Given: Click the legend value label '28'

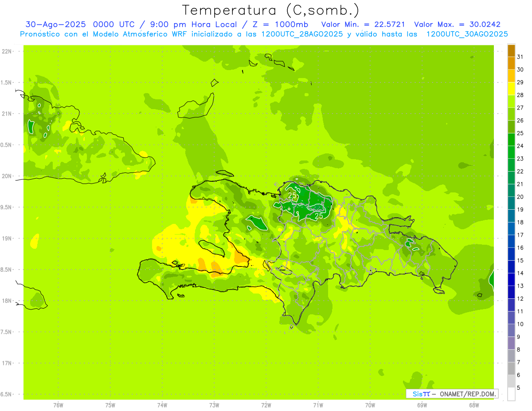Looking at the screenshot, I should [520, 95].
